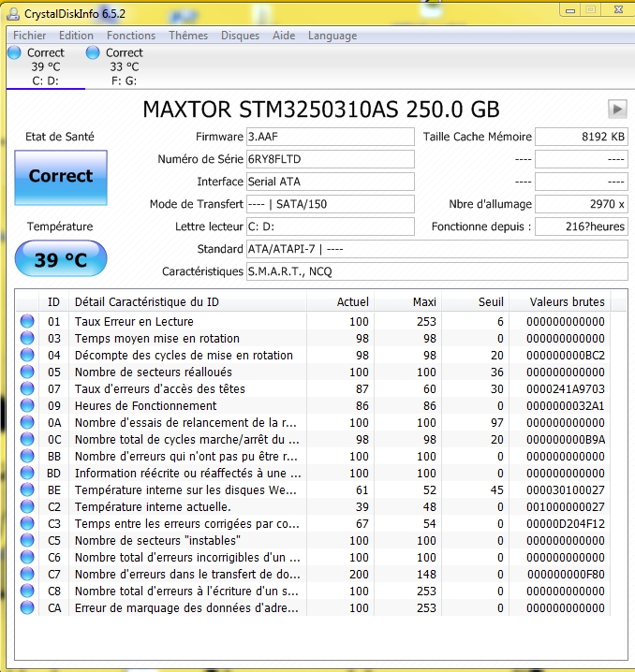635x672 pixels.
Task: Click raw value 000000000BC2
Action: tap(566, 356)
